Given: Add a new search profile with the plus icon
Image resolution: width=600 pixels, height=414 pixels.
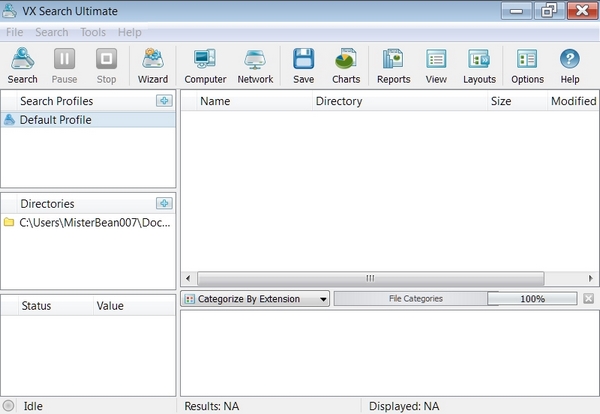Looking at the screenshot, I should point(164,101).
